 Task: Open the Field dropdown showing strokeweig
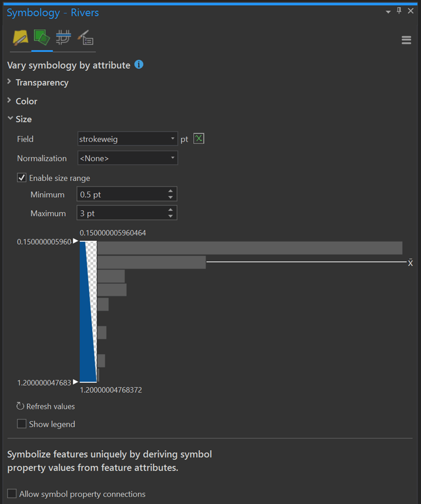click(x=127, y=139)
